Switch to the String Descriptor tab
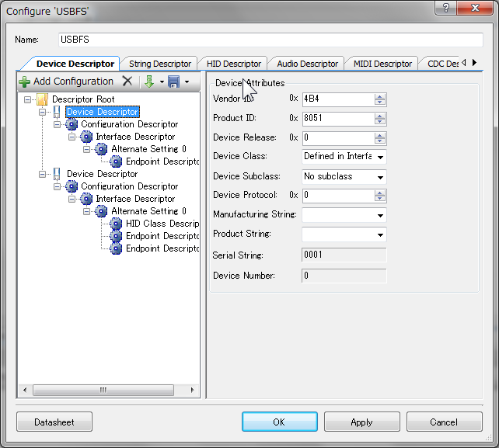This screenshot has width=499, height=448. (160, 64)
